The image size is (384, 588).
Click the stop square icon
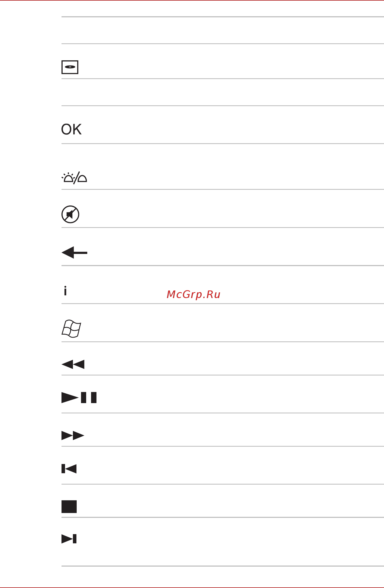coord(69,507)
